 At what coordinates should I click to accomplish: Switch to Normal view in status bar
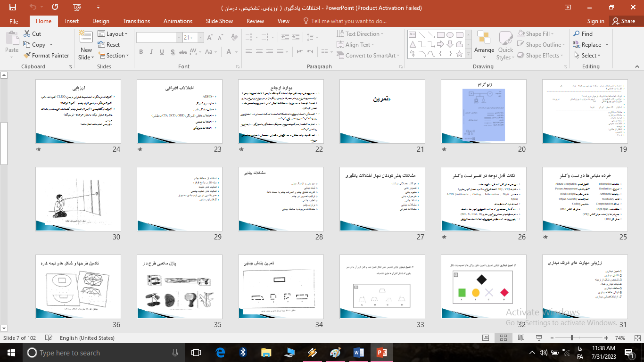pos(486,338)
